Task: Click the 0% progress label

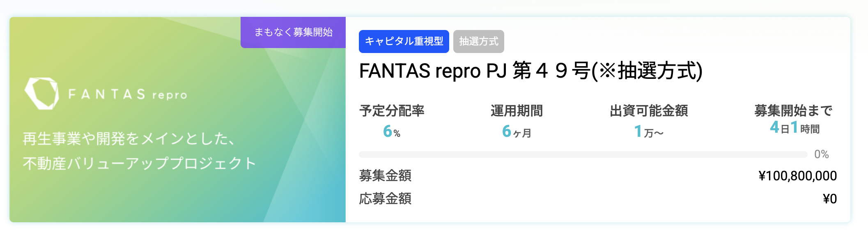Action: (821, 154)
